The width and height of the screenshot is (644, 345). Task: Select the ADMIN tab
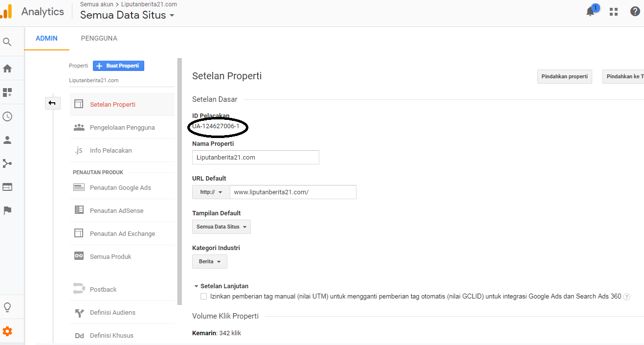(46, 38)
